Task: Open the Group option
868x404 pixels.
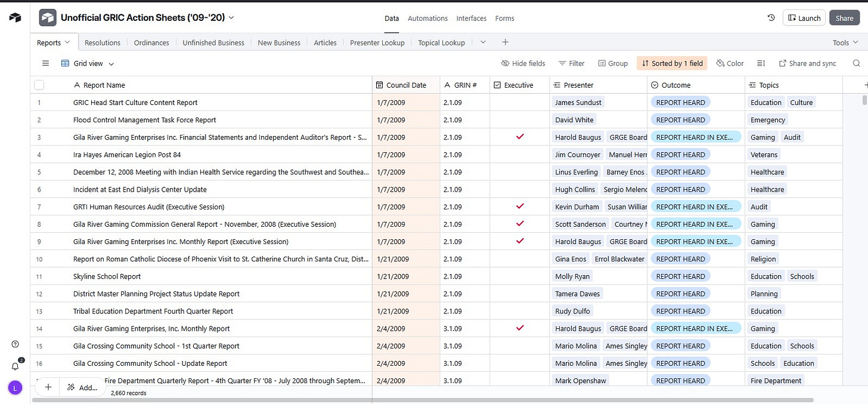Action: click(613, 63)
